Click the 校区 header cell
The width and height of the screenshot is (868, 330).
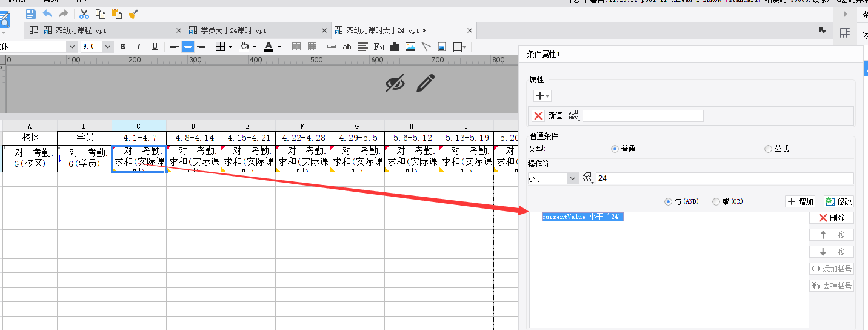tap(30, 138)
